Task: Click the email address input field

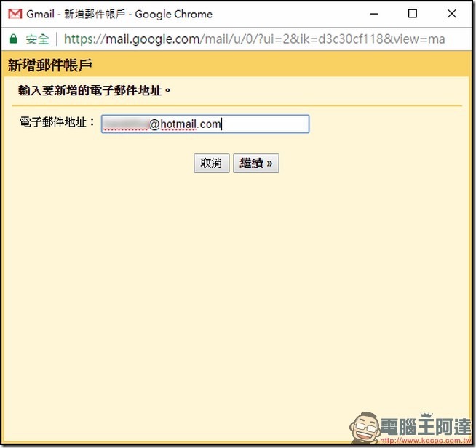Action: point(205,124)
